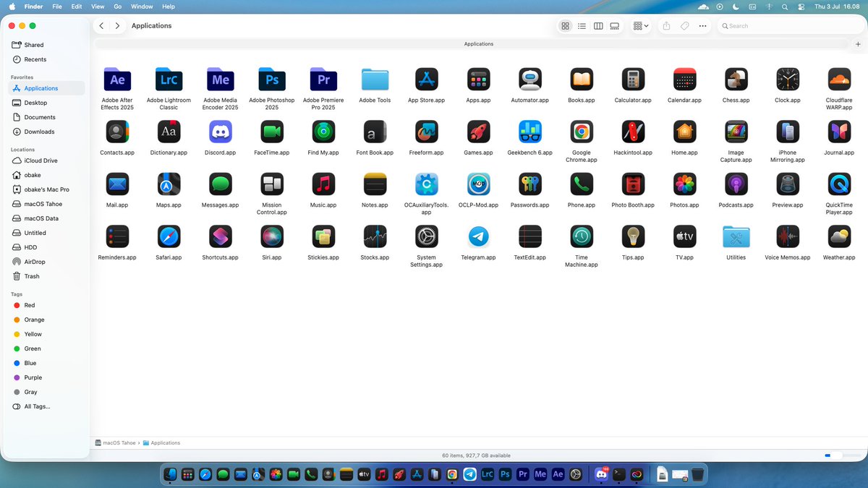Image resolution: width=868 pixels, height=488 pixels.
Task: Open AirDrop in the sidebar
Action: tap(46, 262)
